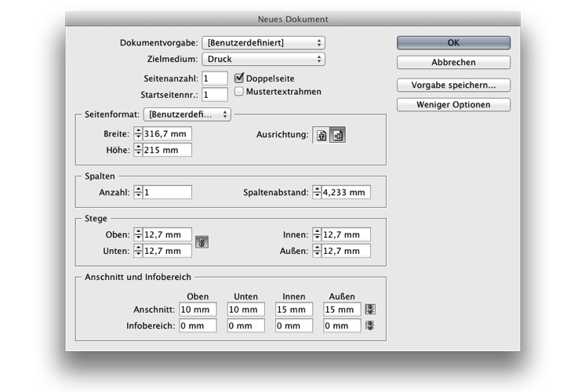
Task: Click the Seitenanzahl input field
Action: click(214, 78)
